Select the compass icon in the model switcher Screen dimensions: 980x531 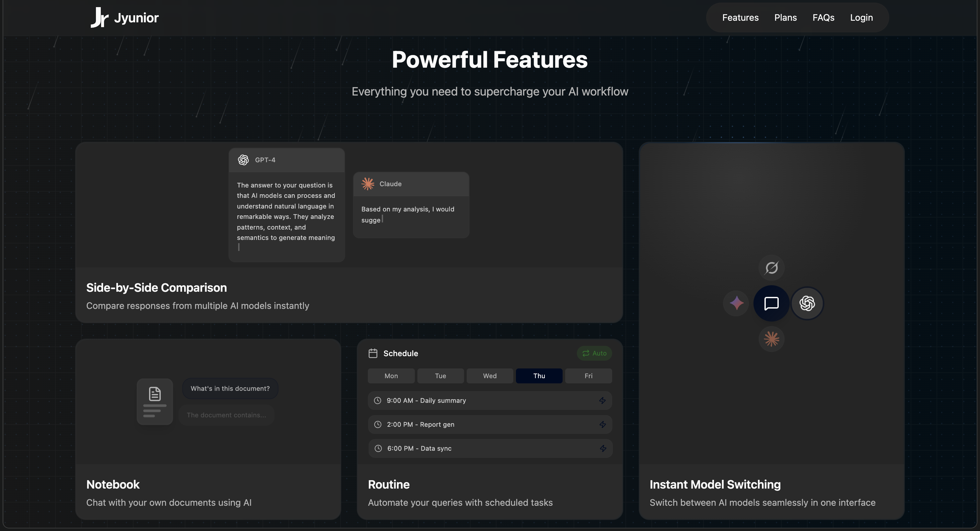[x=771, y=267]
